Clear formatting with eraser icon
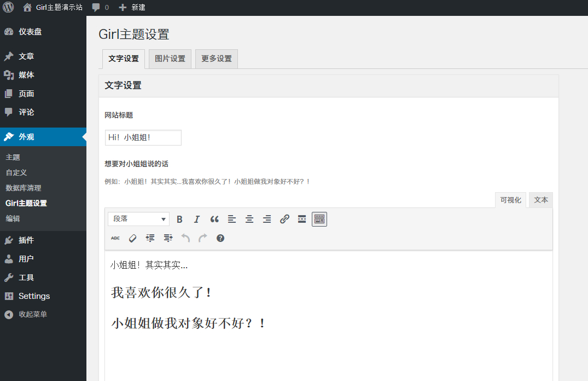Screen dimensions: 588x381 pos(133,238)
